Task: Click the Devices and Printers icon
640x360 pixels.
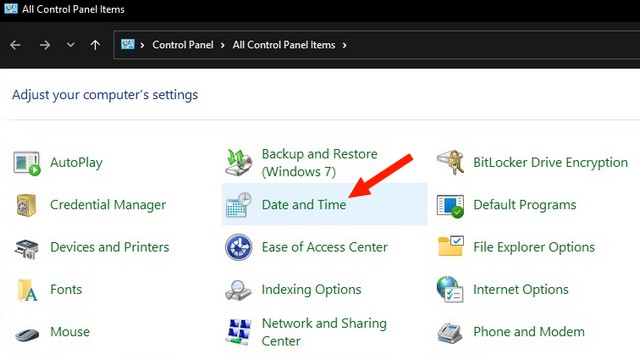Action: click(27, 249)
